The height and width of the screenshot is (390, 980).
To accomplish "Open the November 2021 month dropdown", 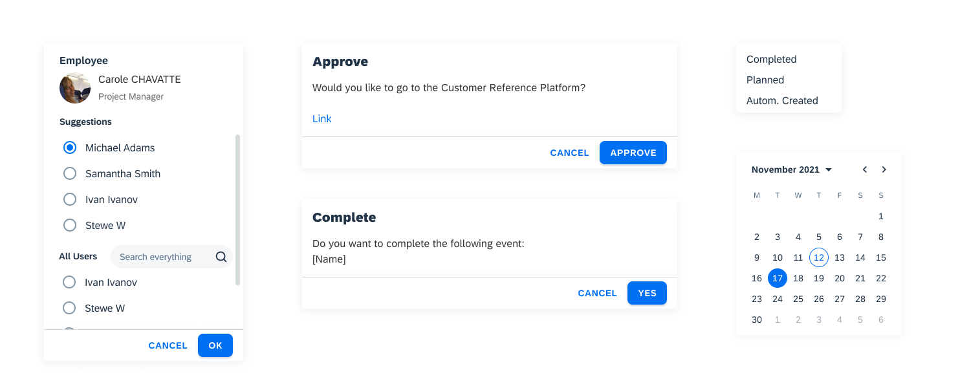I will tap(792, 169).
